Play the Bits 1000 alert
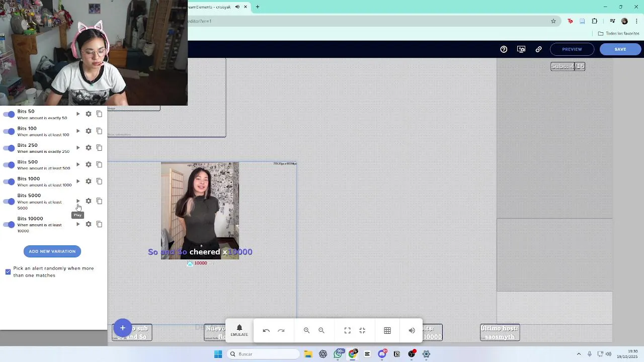Screen dimensions: 644x362 (x=78, y=181)
